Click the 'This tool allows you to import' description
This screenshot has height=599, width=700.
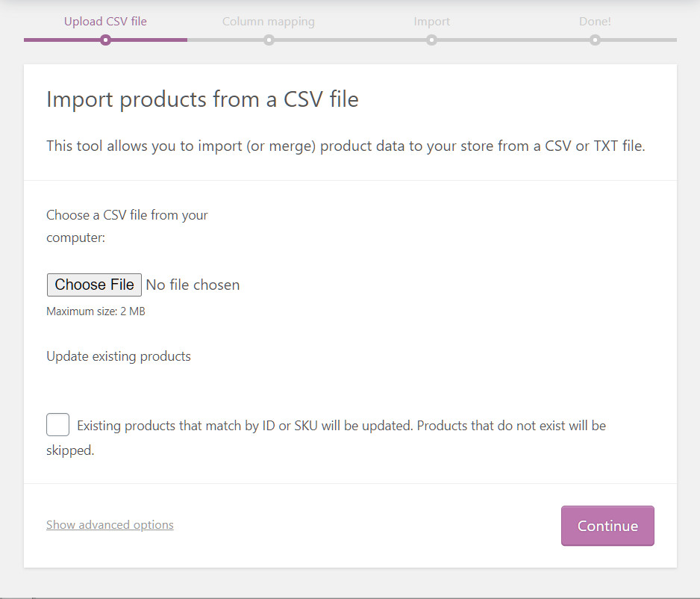[x=346, y=146]
